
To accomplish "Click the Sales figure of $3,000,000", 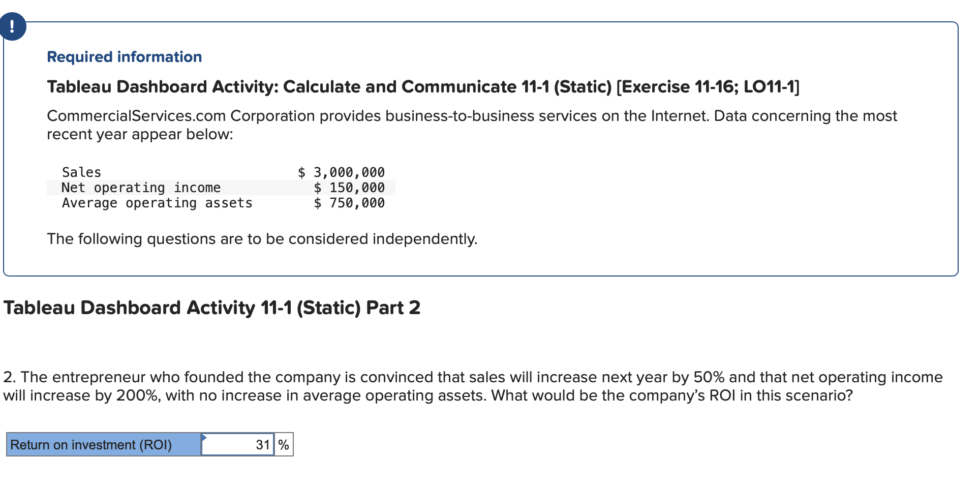I will click(341, 172).
